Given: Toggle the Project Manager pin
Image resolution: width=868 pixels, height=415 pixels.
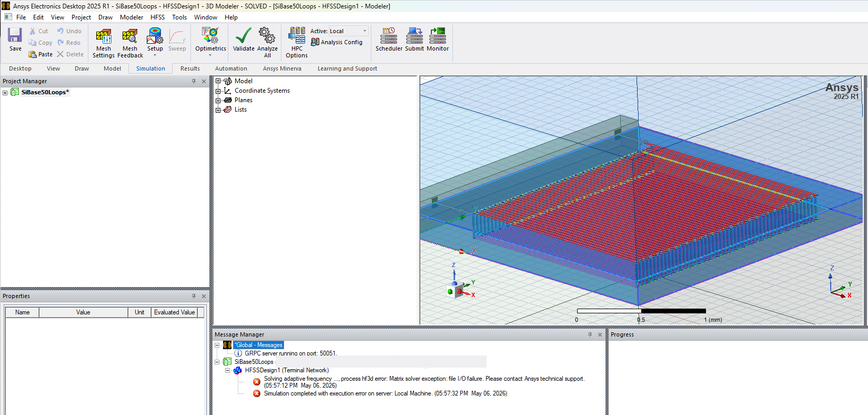Looking at the screenshot, I should point(194,81).
